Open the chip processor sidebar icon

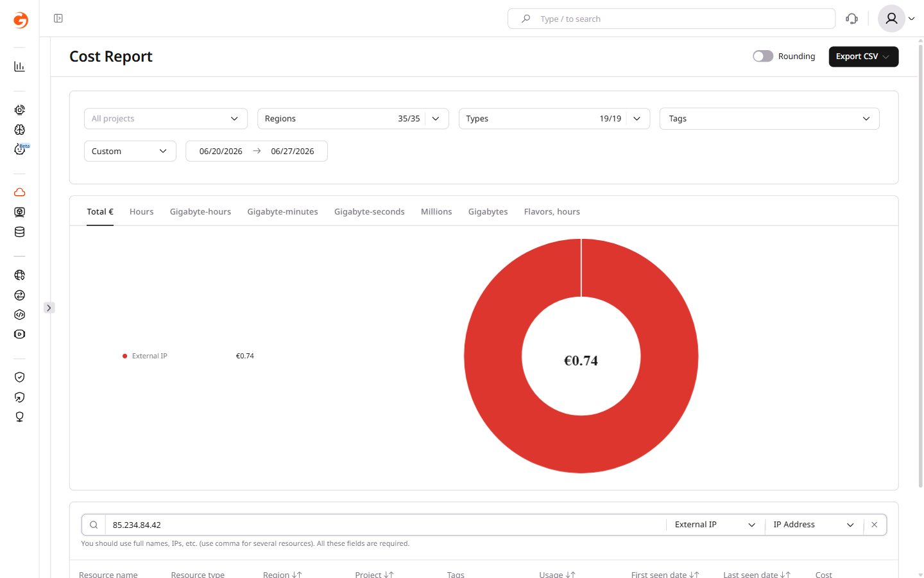pyautogui.click(x=20, y=110)
